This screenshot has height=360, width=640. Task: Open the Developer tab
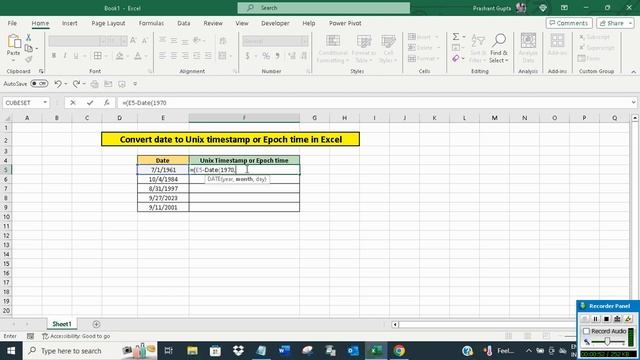click(275, 23)
